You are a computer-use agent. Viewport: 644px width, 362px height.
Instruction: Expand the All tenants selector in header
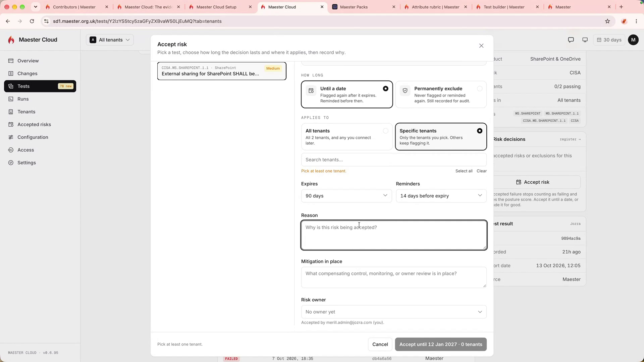[110, 40]
